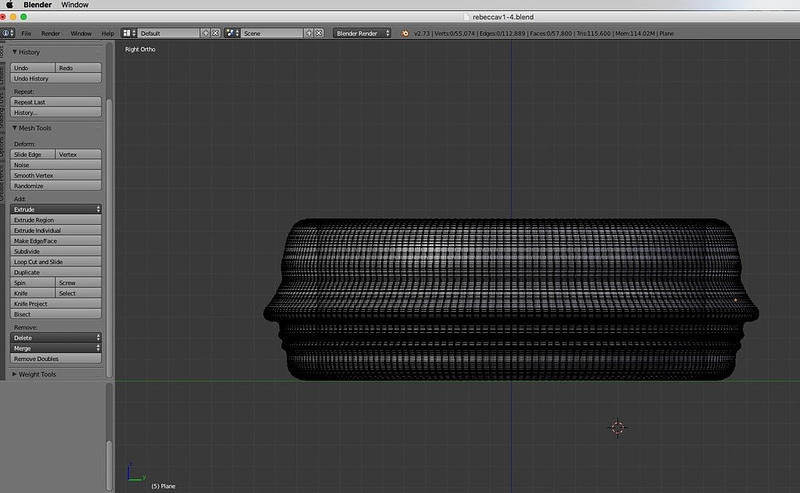Image resolution: width=800 pixels, height=493 pixels.
Task: Click the 3D cursor in the viewport
Action: [617, 428]
